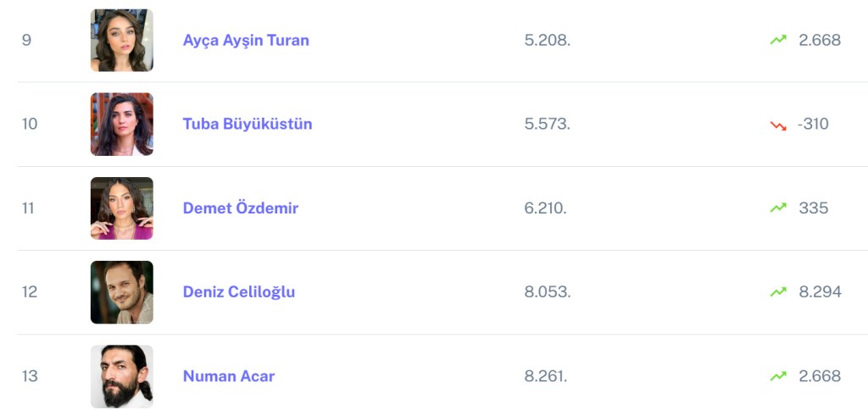Open the profile photo in the Ayça Ayşin Turan row
The image size is (868, 410).
(122, 40)
